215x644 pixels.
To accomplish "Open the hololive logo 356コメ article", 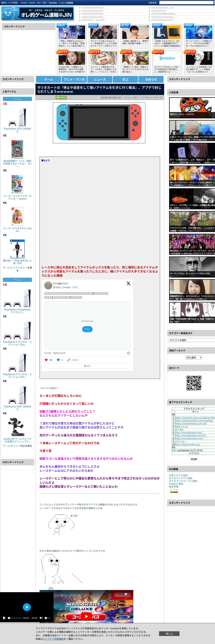I will click(167, 58).
